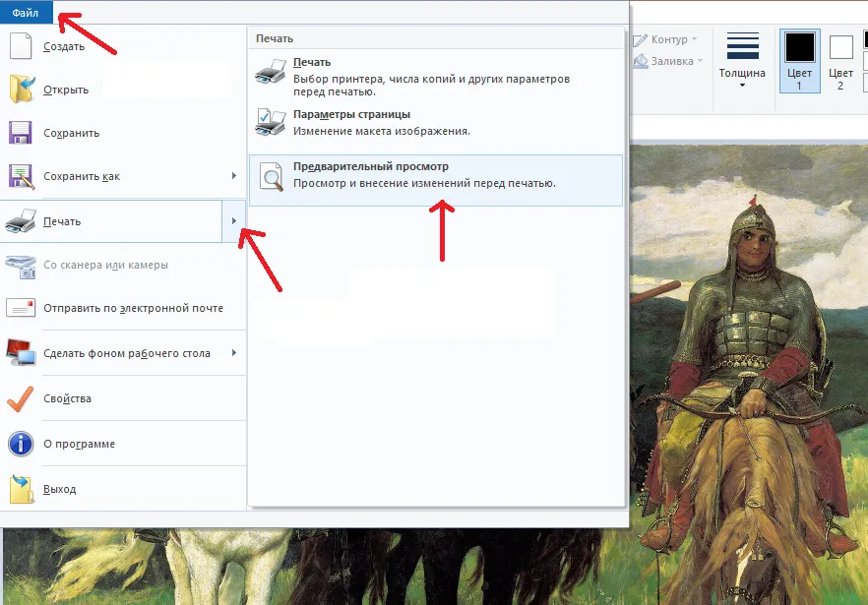Open the Файл menu tab
This screenshot has width=868, height=605.
26,12
